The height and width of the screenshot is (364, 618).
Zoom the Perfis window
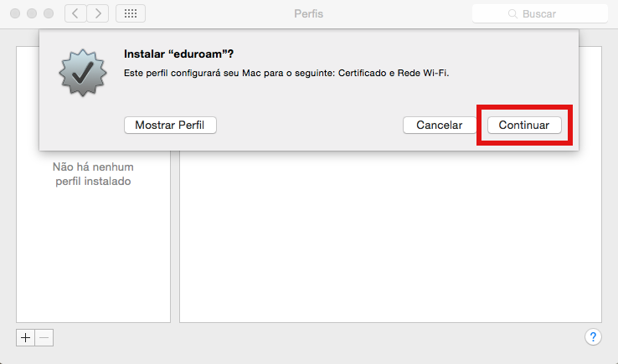(49, 13)
